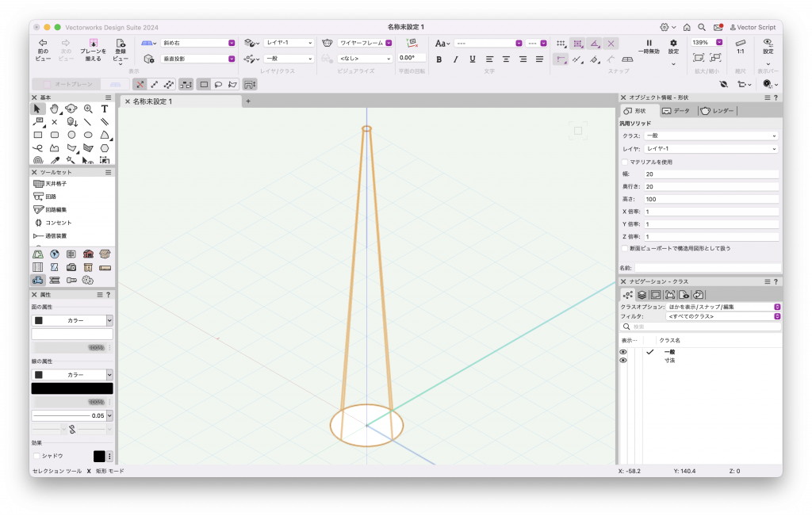Select the Text tool
812x516 pixels.
pyautogui.click(x=105, y=109)
